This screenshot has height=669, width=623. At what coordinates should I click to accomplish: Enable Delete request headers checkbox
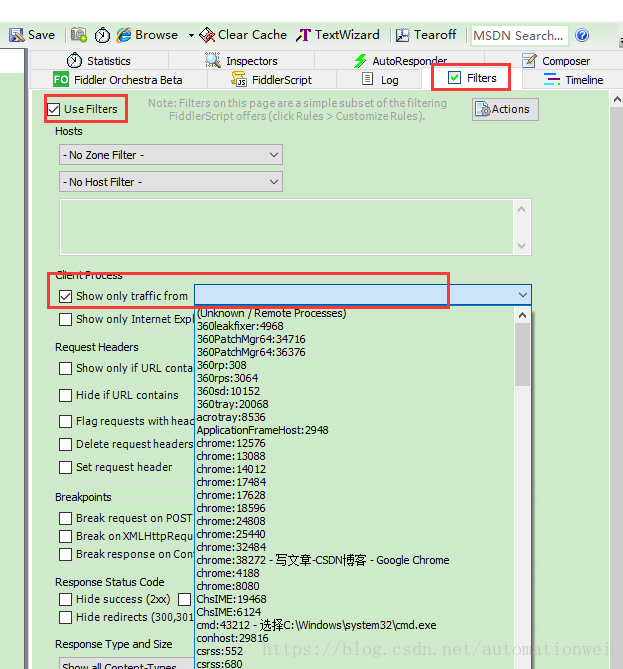[65, 444]
